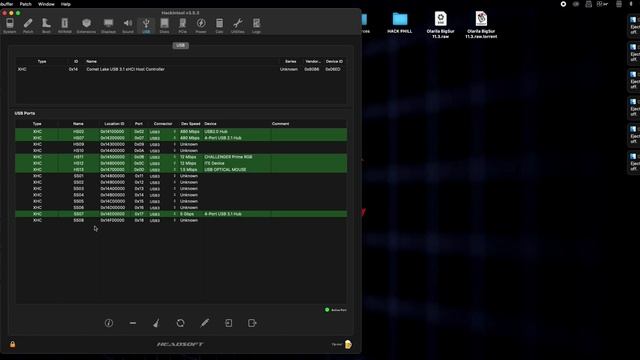Select the USB tab above controller list

180,45
